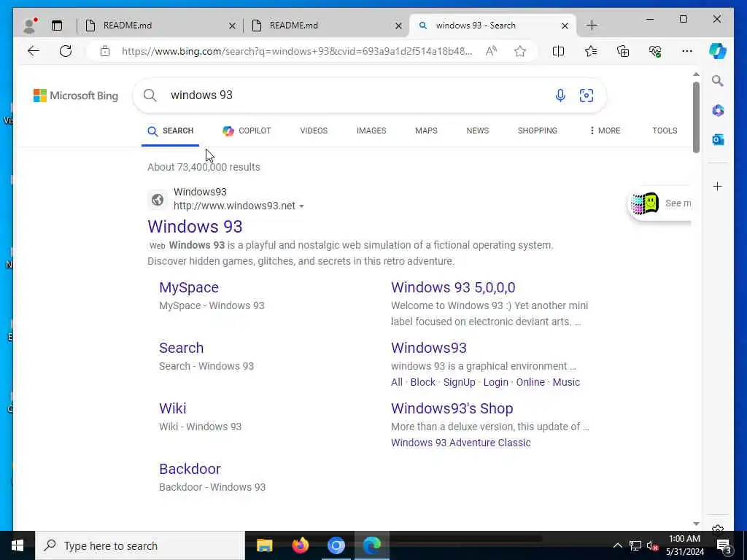Switch to News results
This screenshot has height=560, width=747.
pyautogui.click(x=477, y=131)
